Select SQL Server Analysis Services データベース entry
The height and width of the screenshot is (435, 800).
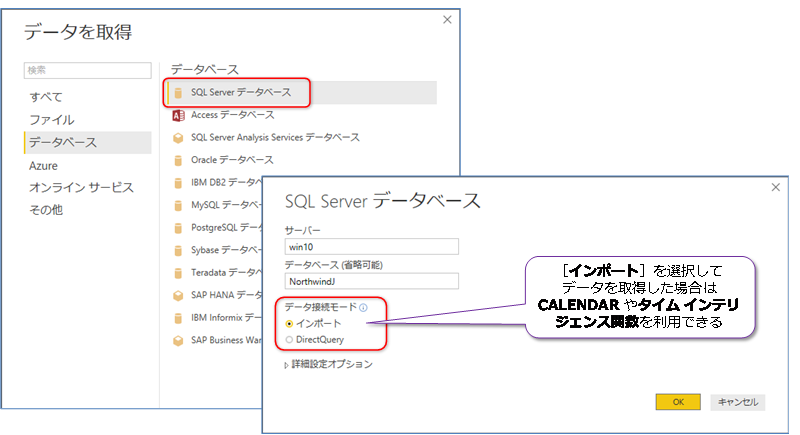pyautogui.click(x=275, y=138)
